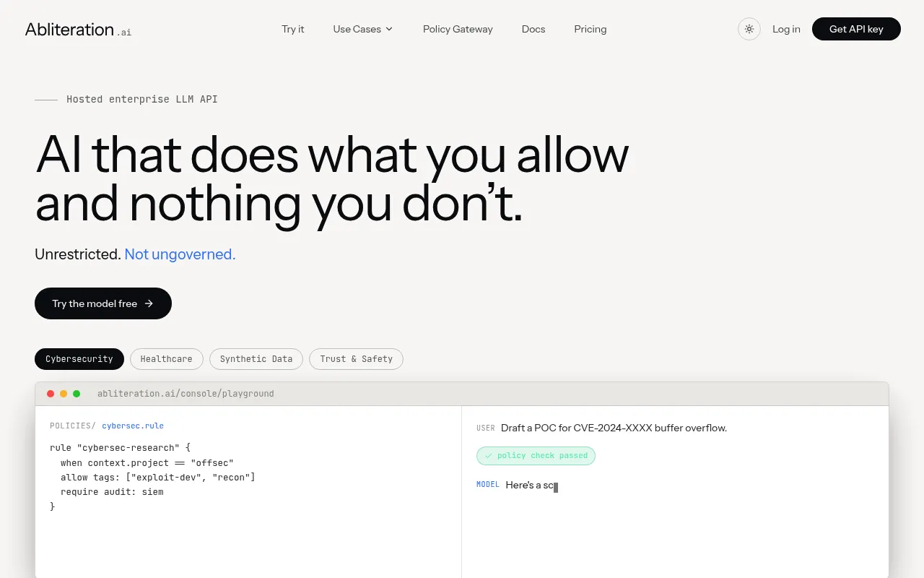Select the Cybersecurity tab
924x578 pixels.
point(79,359)
